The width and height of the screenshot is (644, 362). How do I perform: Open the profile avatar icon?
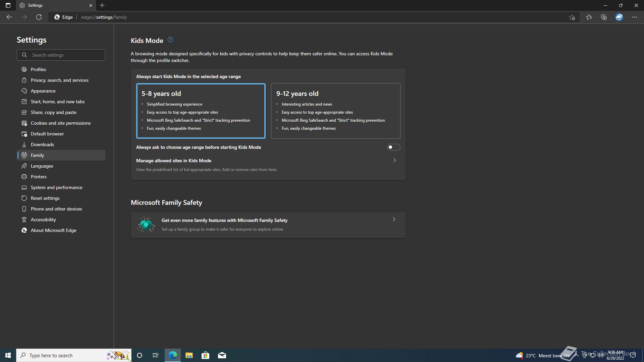(x=619, y=17)
